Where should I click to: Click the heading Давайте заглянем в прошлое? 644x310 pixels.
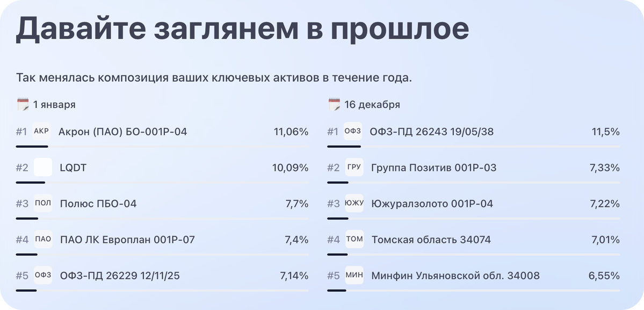[242, 30]
